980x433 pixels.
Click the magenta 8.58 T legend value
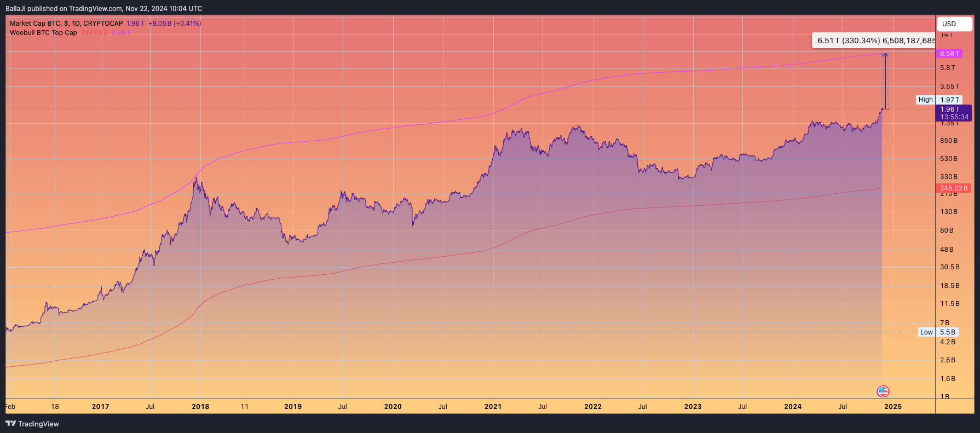click(x=121, y=33)
